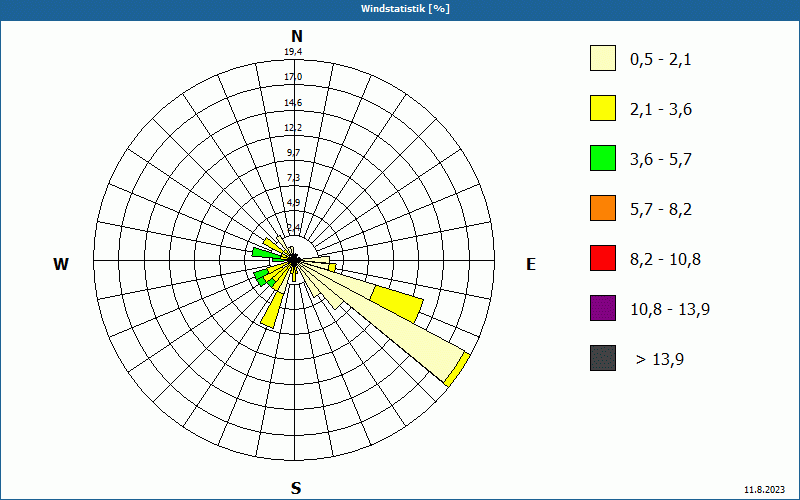Click the N compass label
The height and width of the screenshot is (500, 800).
coord(296,36)
